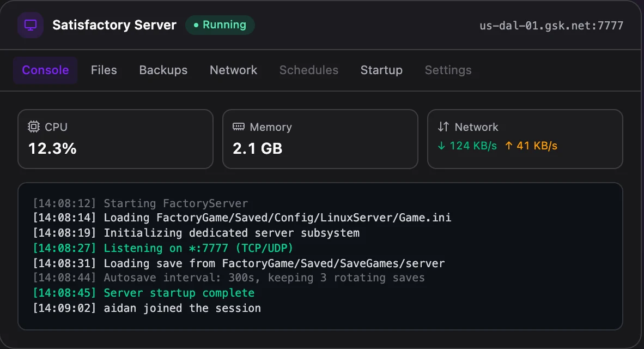The height and width of the screenshot is (349, 644).
Task: Click the Running status badge
Action: [220, 25]
